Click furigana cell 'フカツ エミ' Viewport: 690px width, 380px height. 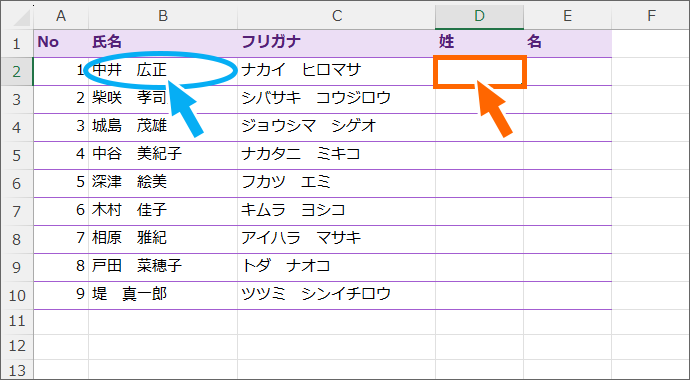(337, 184)
